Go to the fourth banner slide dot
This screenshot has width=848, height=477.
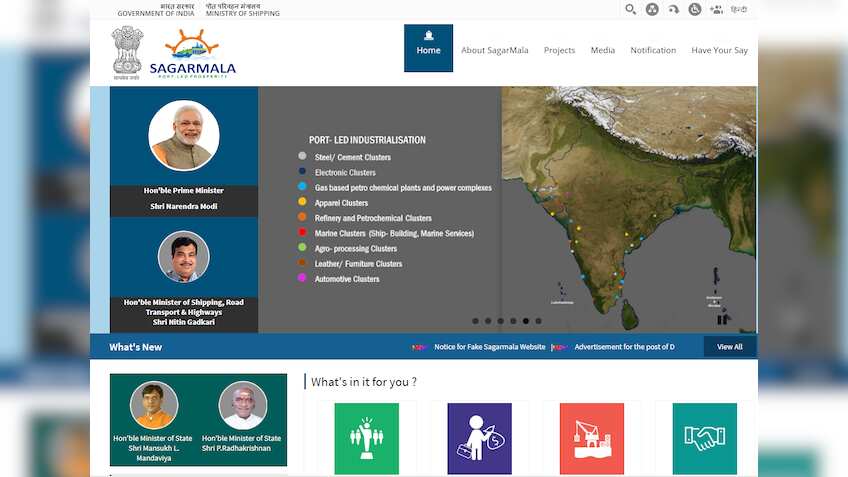click(513, 321)
